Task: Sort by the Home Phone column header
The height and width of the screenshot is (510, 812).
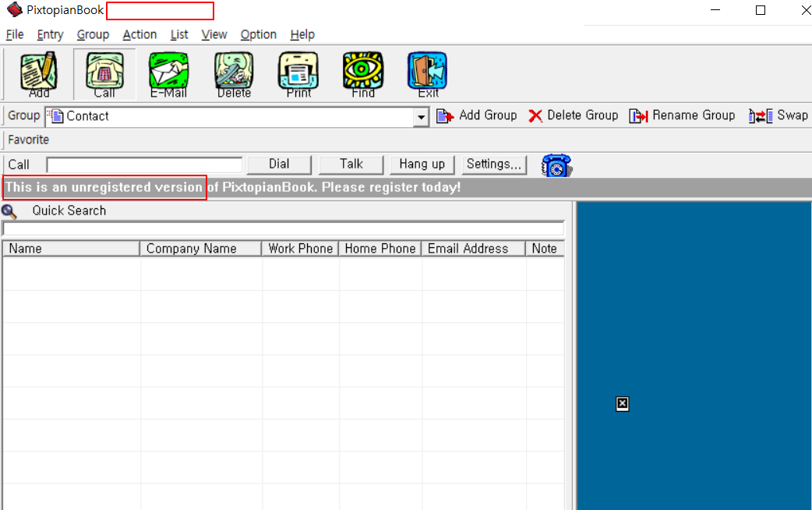Action: tap(380, 249)
